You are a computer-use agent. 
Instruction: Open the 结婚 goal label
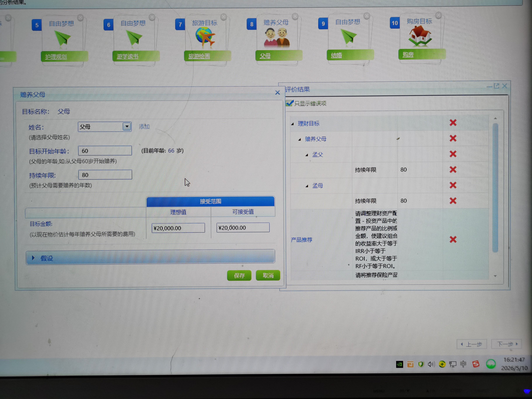[x=336, y=56]
